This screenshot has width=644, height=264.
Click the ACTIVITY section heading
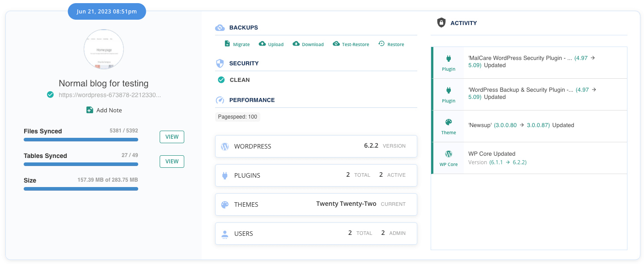click(464, 23)
